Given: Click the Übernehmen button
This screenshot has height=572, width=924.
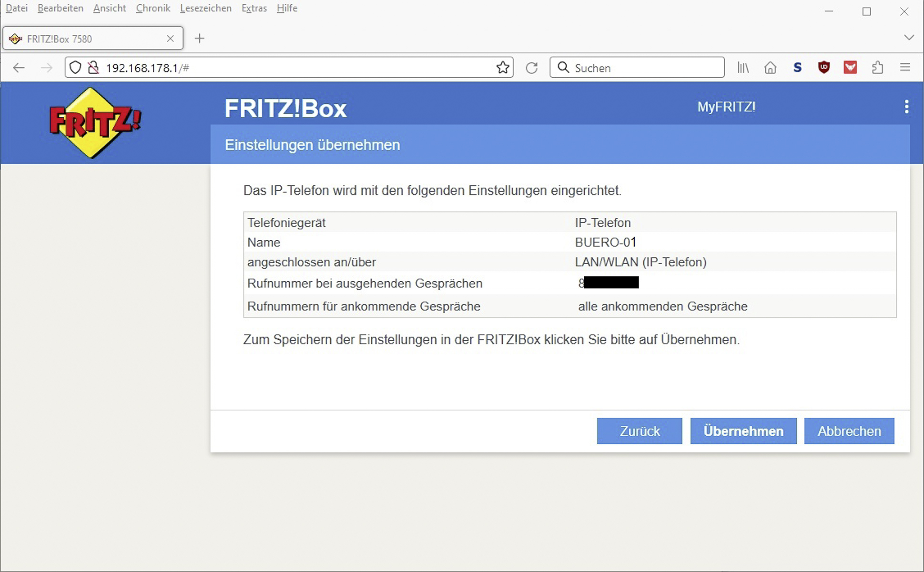Looking at the screenshot, I should (743, 431).
